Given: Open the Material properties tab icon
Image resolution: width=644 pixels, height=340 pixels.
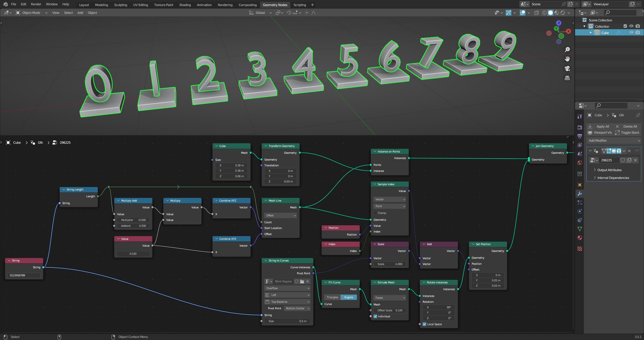Looking at the screenshot, I should (x=580, y=238).
